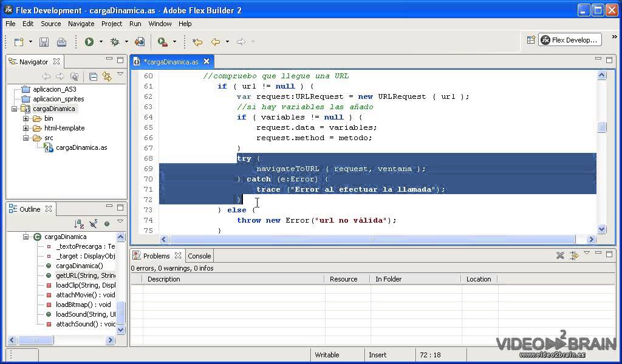Click the External tools run icon
622x364 pixels.
point(162,42)
